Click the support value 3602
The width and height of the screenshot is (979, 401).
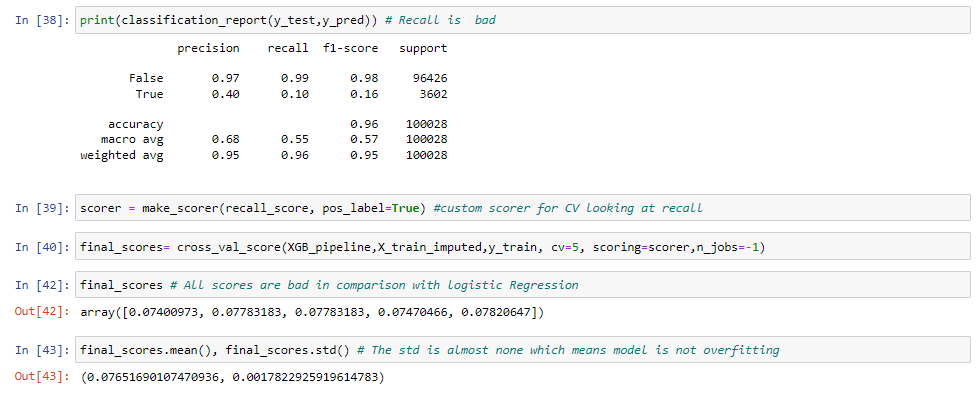434,94
